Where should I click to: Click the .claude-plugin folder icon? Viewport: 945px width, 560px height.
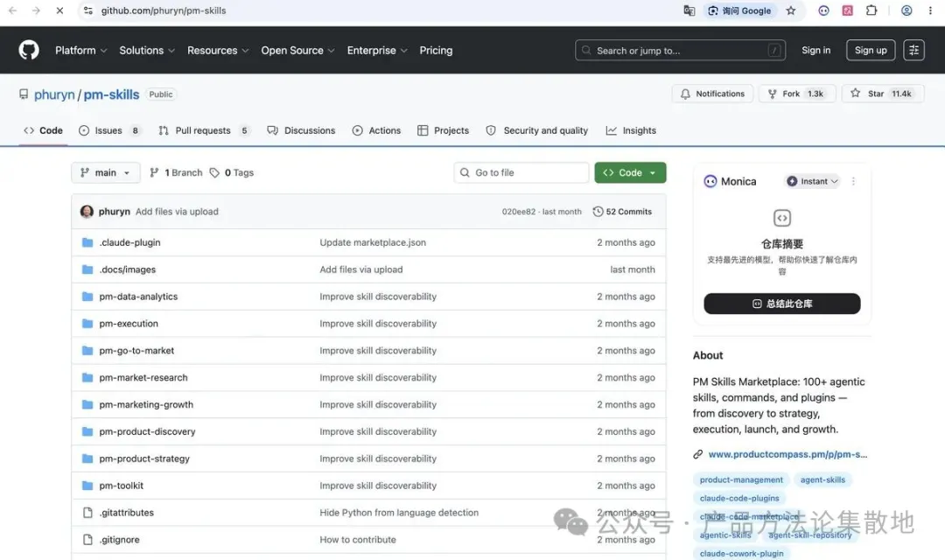pos(87,242)
